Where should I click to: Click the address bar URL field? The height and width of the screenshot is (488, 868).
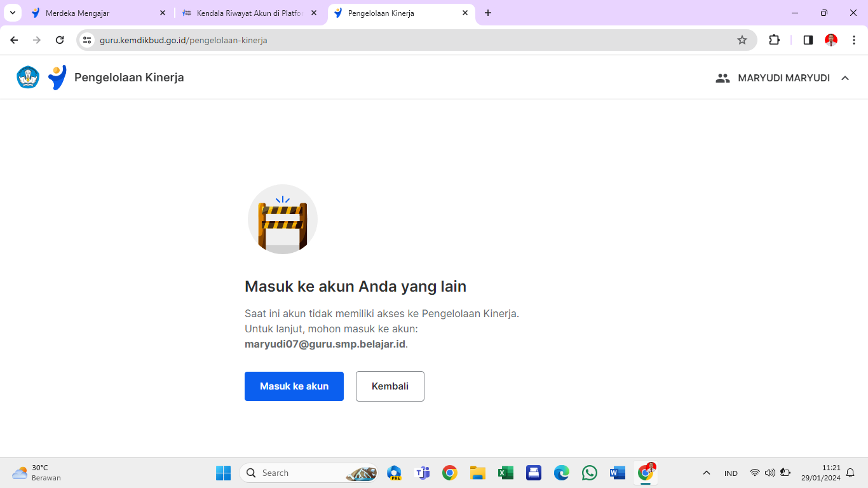tap(381, 40)
